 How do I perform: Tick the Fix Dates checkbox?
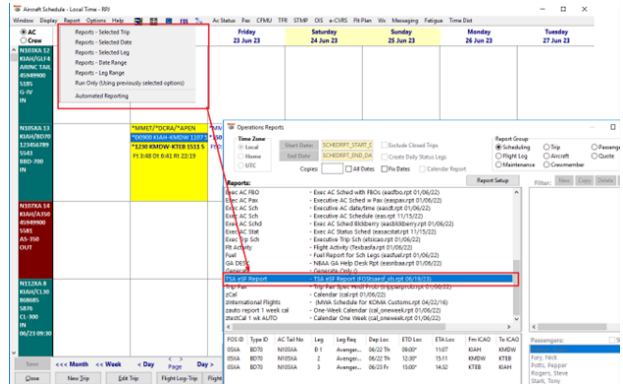(384, 169)
